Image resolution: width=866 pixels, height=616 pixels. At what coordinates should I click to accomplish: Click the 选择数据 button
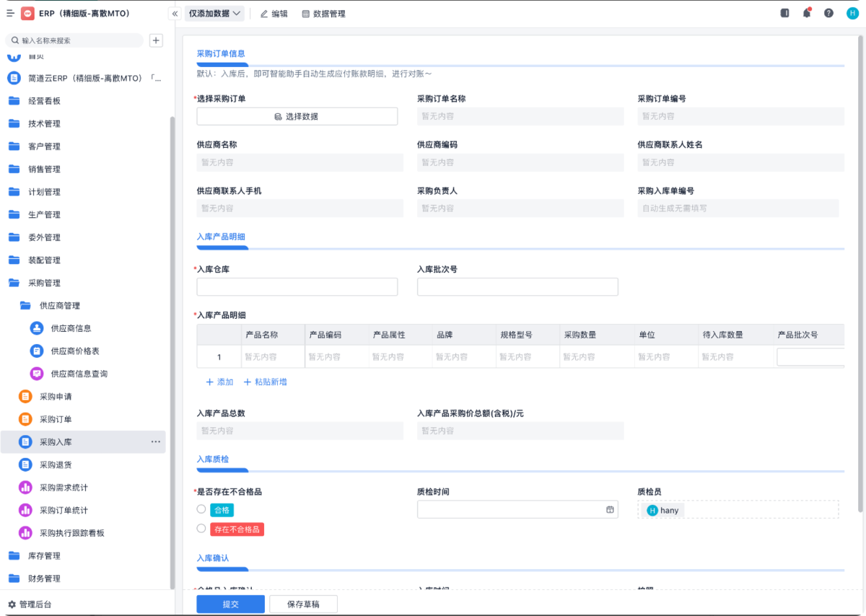pos(297,116)
